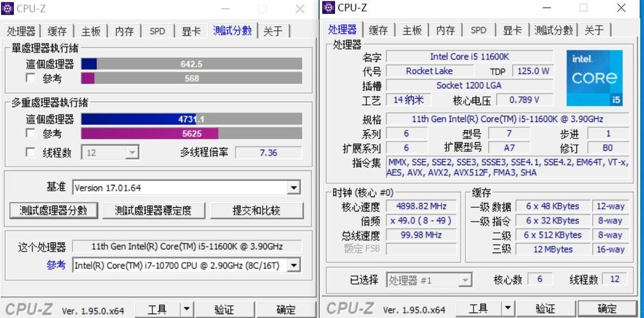The width and height of the screenshot is (644, 318).
Task: Click the 二级 cache value 6 x 512 KBytes
Action: pyautogui.click(x=552, y=235)
